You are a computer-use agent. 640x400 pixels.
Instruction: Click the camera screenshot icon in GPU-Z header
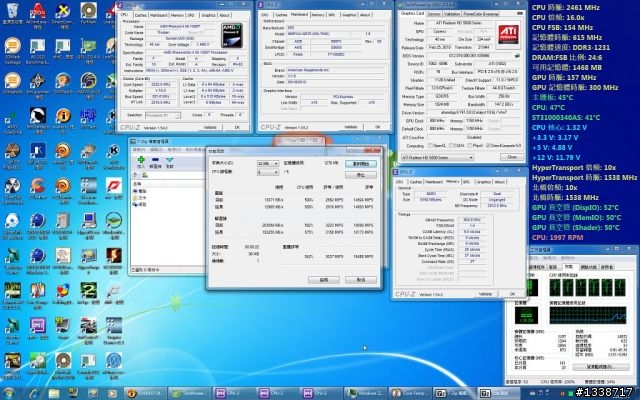(520, 13)
